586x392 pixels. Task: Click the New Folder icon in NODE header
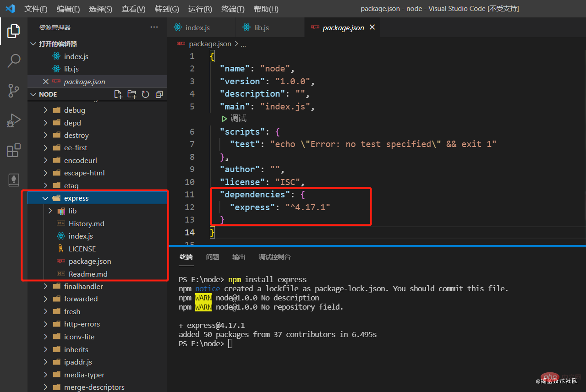pyautogui.click(x=132, y=94)
